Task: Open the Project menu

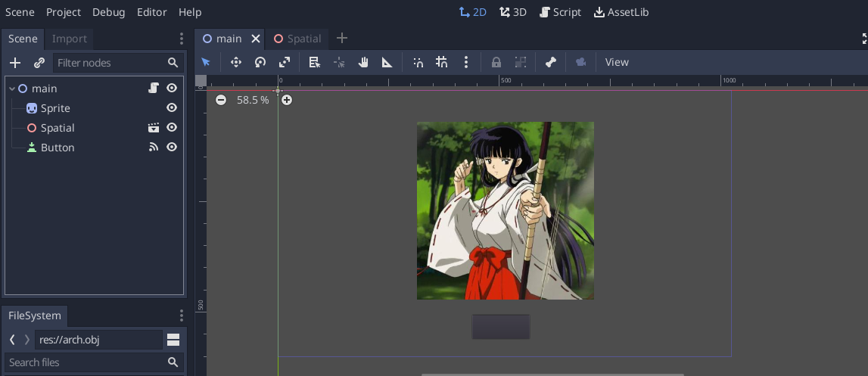Action: coord(64,11)
